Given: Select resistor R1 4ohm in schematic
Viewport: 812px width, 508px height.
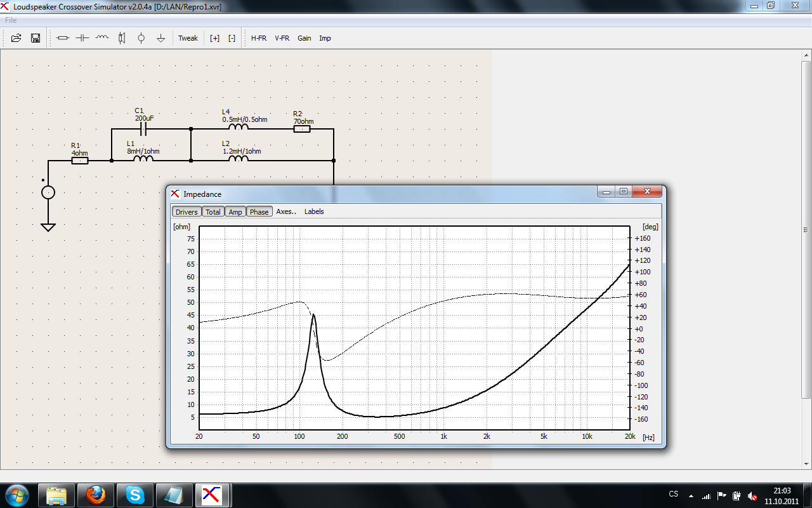Looking at the screenshot, I should 80,161.
